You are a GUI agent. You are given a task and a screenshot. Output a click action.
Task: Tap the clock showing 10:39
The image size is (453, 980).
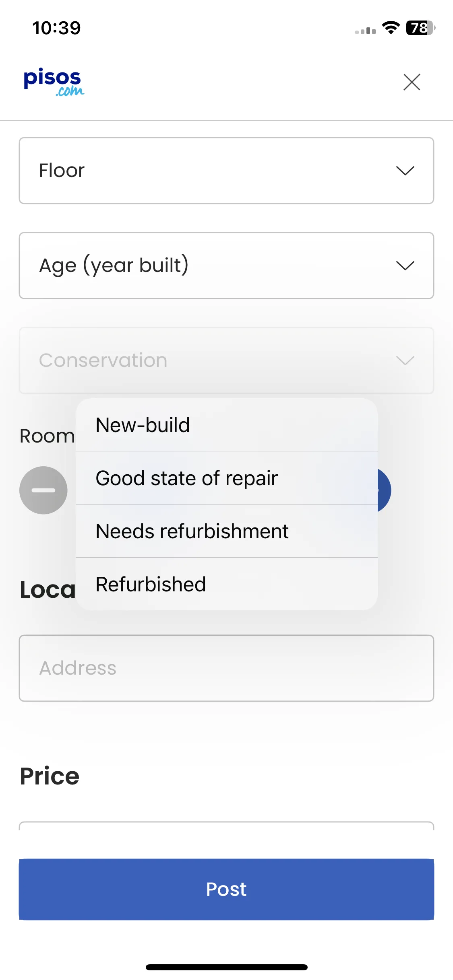pos(57,28)
